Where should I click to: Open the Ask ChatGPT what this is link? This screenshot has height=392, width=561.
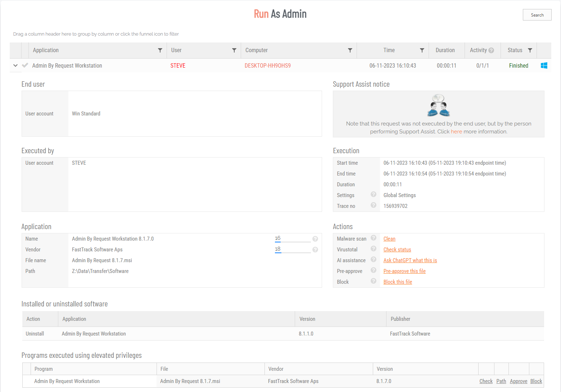(410, 260)
